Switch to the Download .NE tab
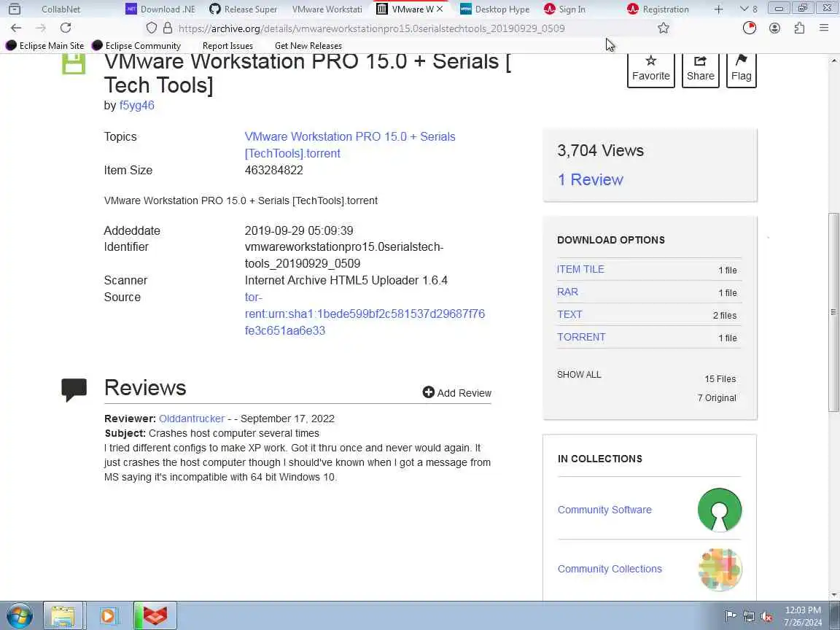 pos(160,9)
